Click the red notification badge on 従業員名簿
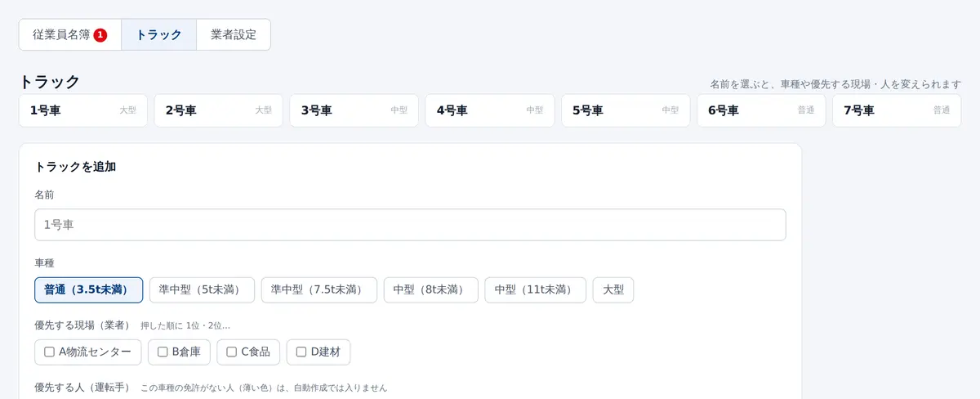 pyautogui.click(x=100, y=35)
